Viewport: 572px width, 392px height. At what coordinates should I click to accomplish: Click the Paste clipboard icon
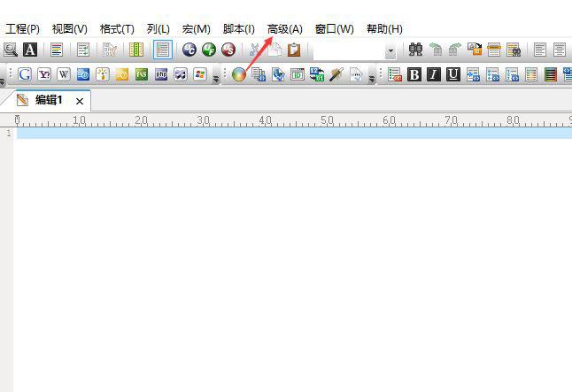[x=294, y=50]
